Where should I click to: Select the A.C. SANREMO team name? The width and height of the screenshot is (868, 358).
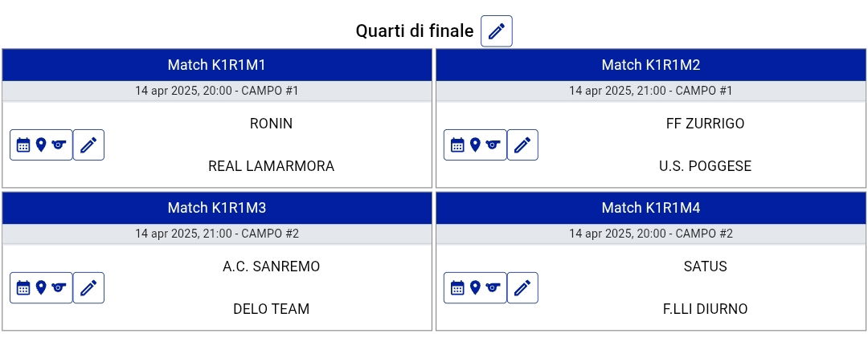[271, 266]
